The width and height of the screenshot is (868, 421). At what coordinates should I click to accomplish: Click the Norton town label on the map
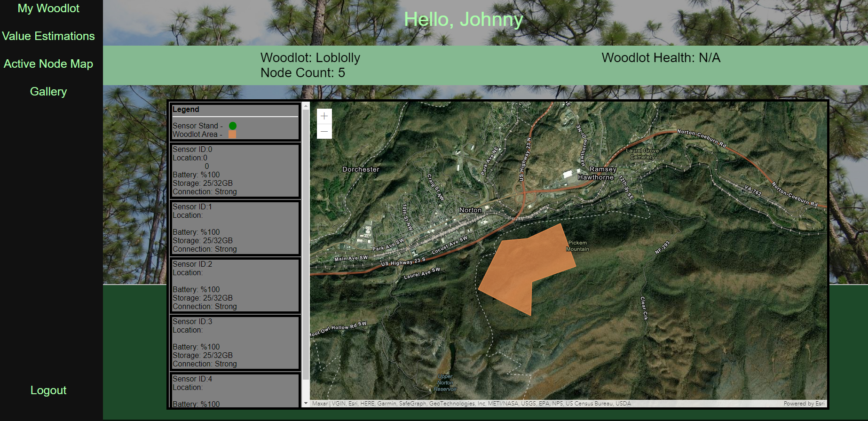pyautogui.click(x=470, y=210)
